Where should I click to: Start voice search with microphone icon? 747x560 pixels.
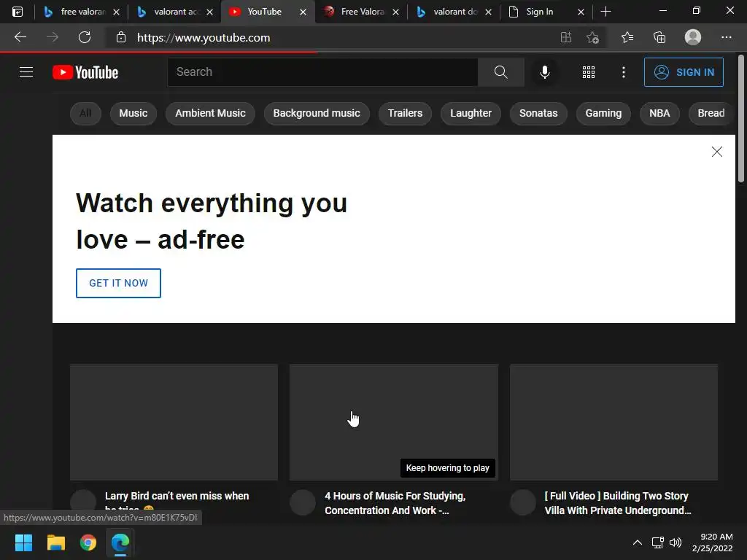[x=545, y=72]
